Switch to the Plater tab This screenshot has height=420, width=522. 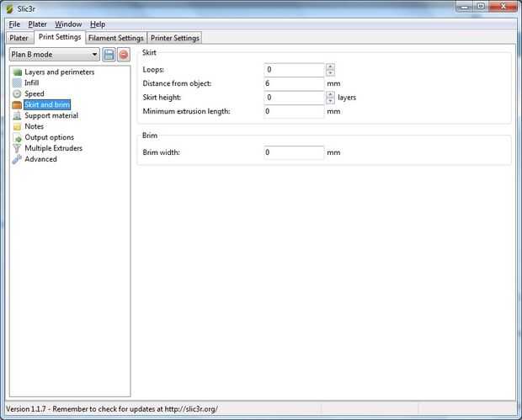[x=19, y=38]
